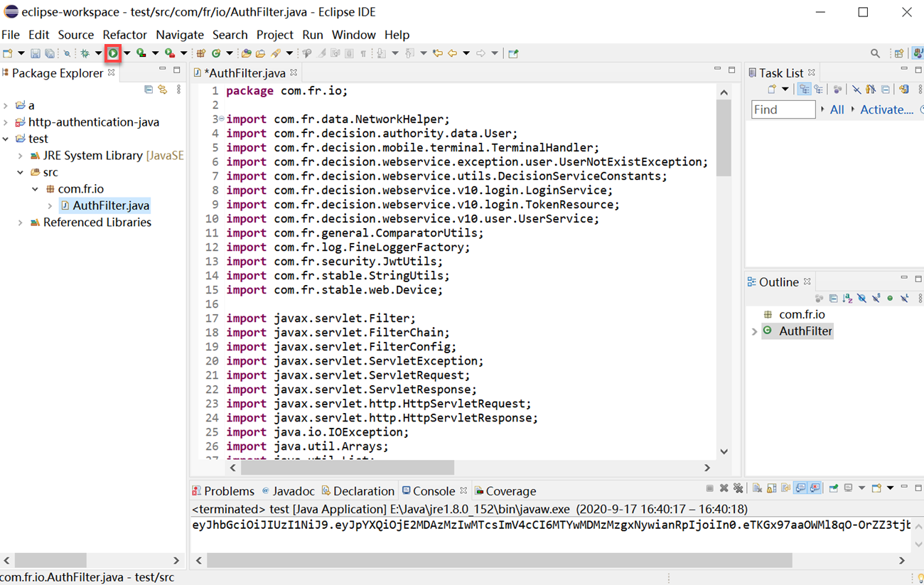Collapse all in Package Explorer toolbar

pos(149,90)
